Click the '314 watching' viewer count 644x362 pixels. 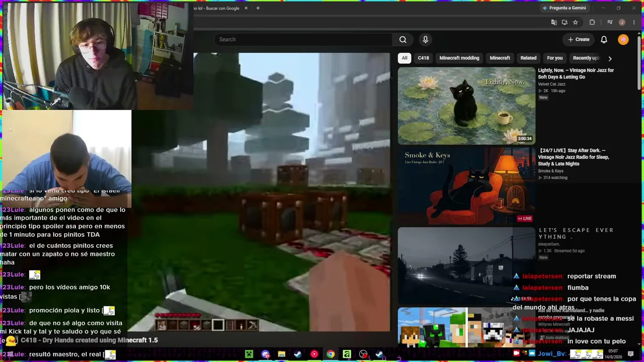coord(552,177)
